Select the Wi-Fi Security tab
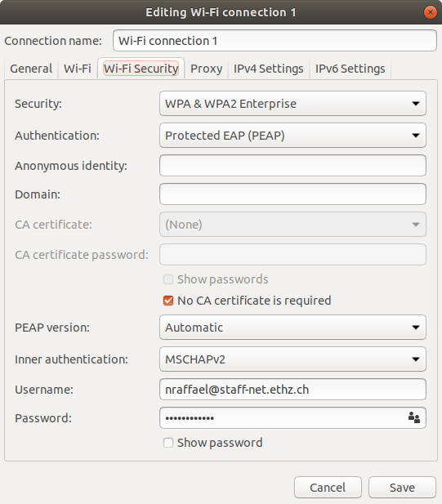Viewport: 442px width, 504px height. coord(141,69)
